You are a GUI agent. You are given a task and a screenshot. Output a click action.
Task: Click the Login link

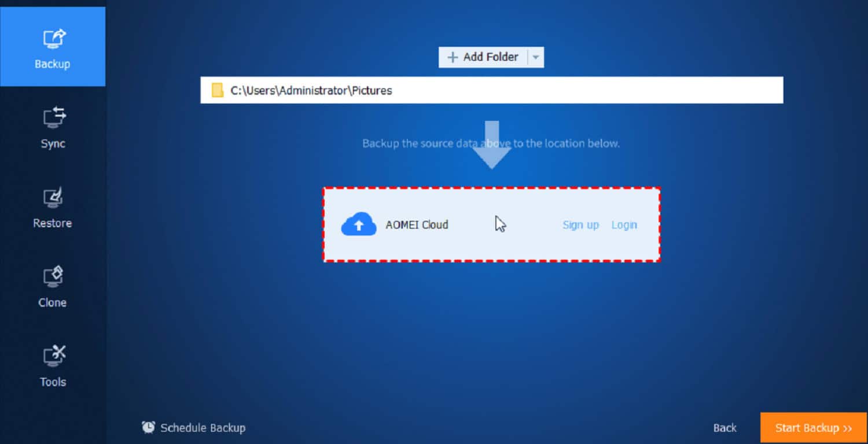624,225
